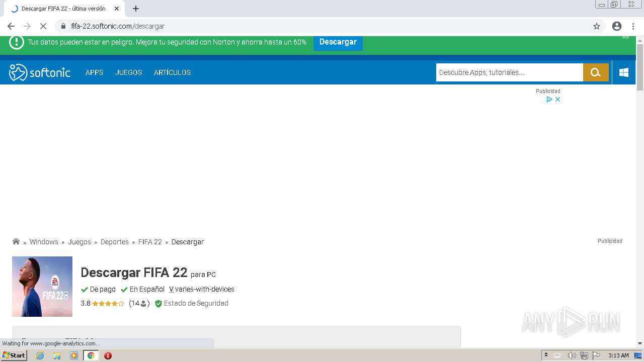Open Chrome three-dot menu

coord(633,26)
